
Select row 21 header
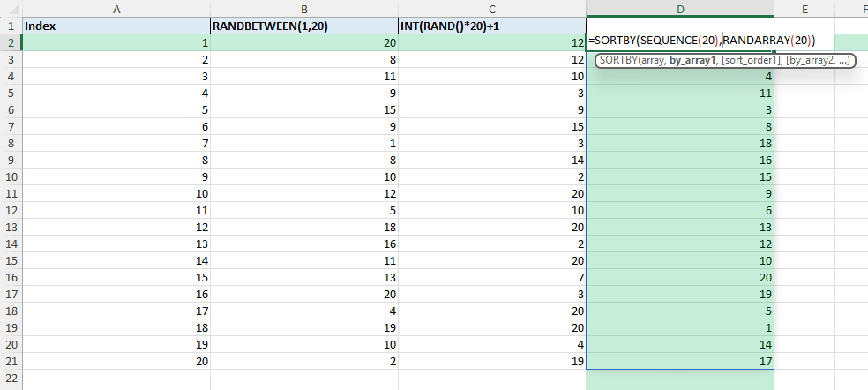click(11, 361)
